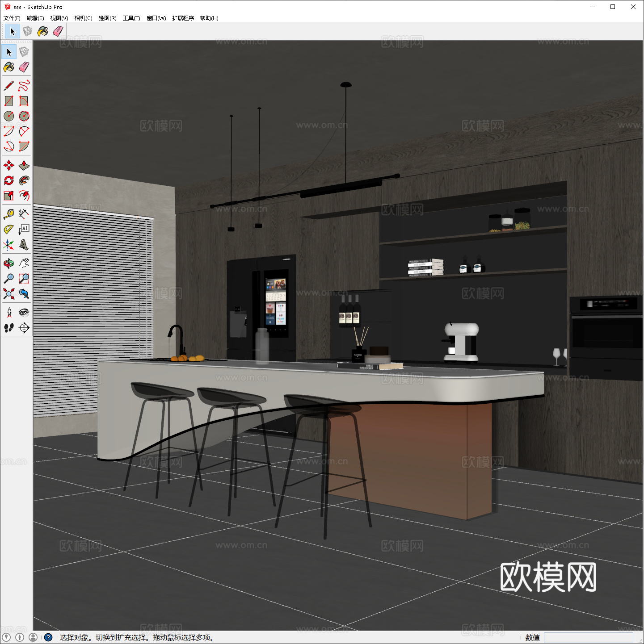Open the 窗口(W) menu
Viewport: 644px width, 644px height.
[x=156, y=18]
